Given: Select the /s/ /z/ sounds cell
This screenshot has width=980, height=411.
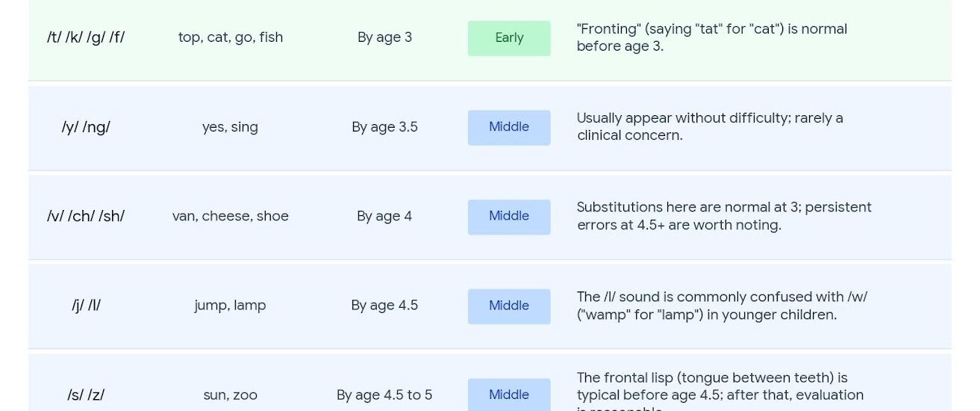Looking at the screenshot, I should [x=86, y=395].
